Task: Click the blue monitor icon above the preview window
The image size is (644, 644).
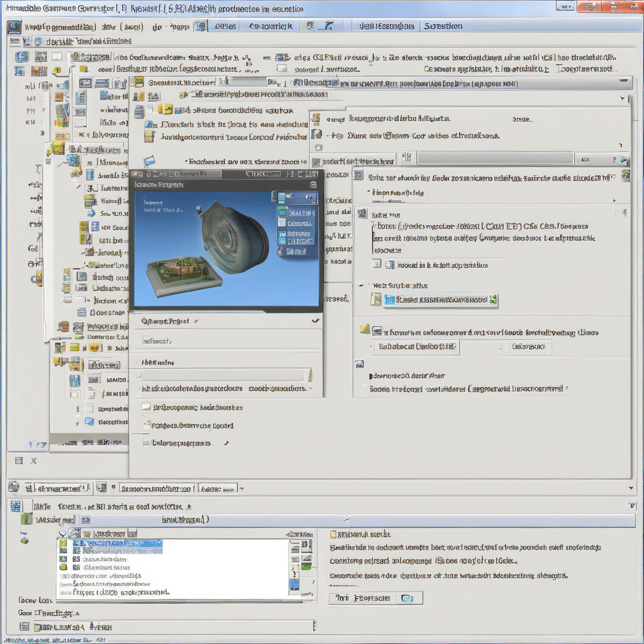Action: (149, 162)
